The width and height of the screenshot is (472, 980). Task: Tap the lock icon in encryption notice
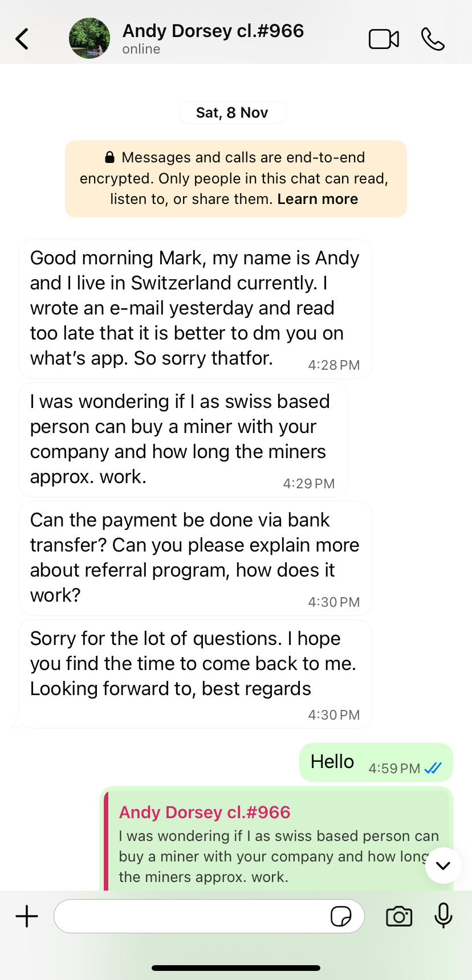(x=109, y=157)
